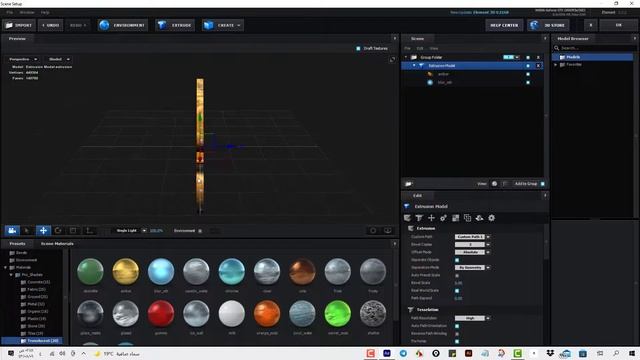This screenshot has width=640, height=360.
Task: Click the Environment button in top toolbar
Action: click(122, 25)
